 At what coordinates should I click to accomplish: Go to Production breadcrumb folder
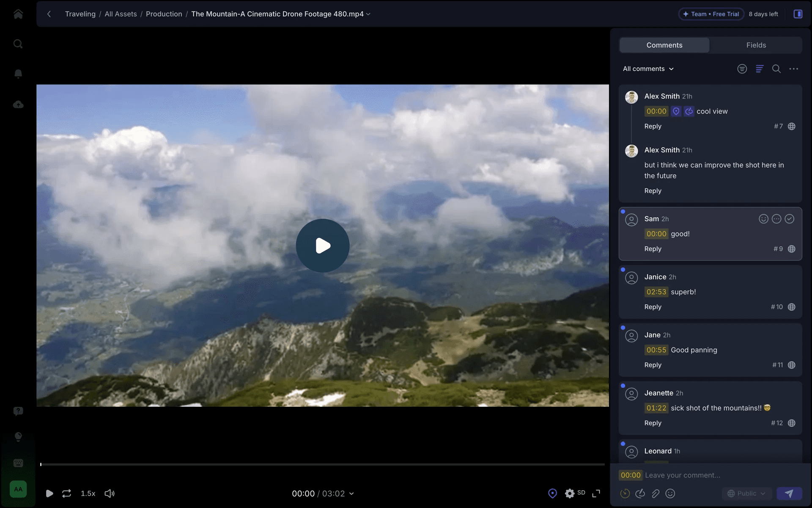(164, 14)
